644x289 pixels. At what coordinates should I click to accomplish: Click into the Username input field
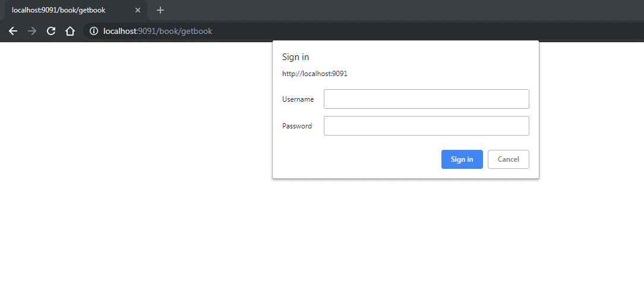point(426,99)
